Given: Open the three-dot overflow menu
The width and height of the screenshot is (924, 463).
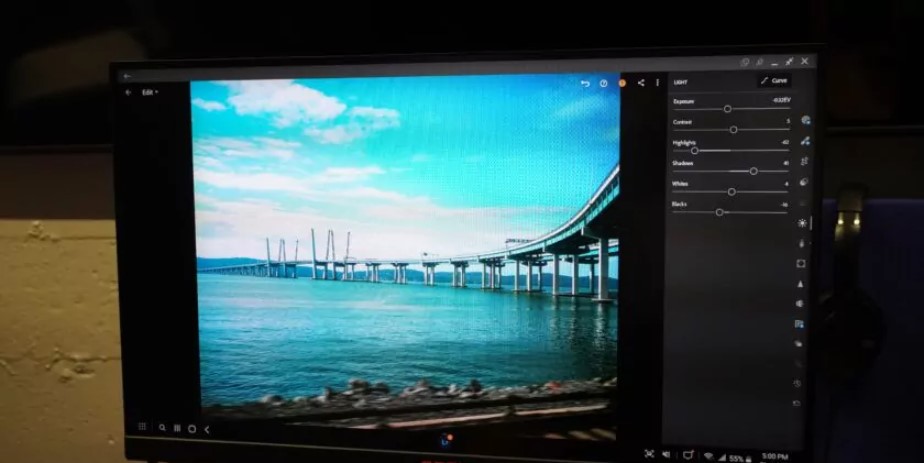Looking at the screenshot, I should point(658,82).
